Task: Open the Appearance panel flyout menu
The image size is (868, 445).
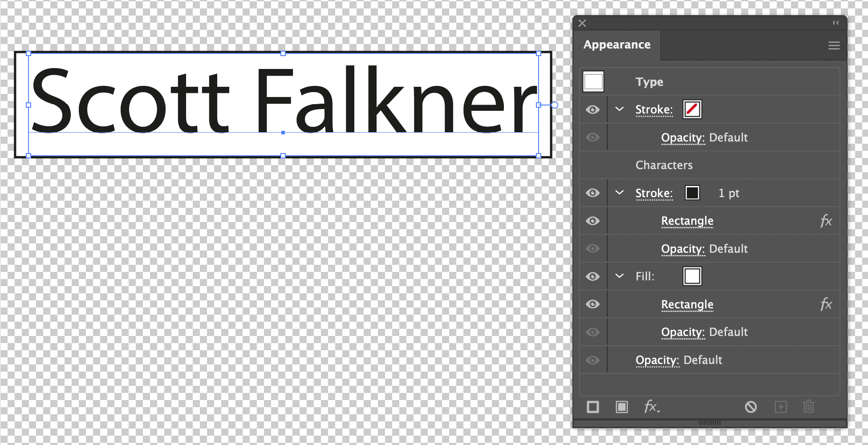Action: point(834,45)
